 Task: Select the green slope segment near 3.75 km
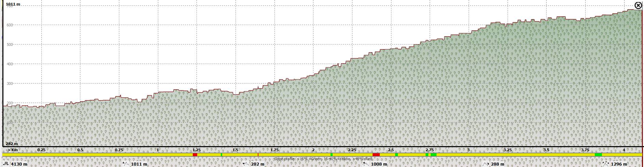click(598, 155)
